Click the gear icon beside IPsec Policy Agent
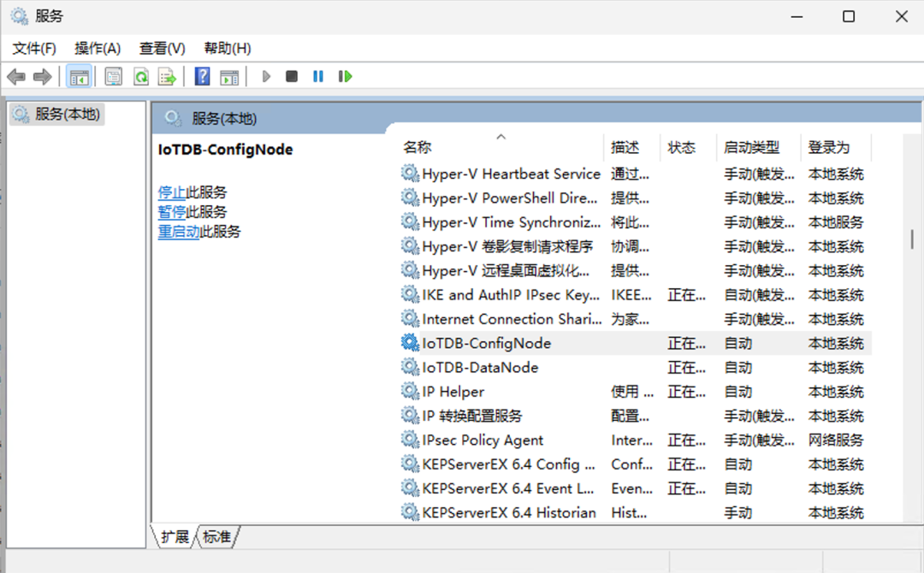This screenshot has width=924, height=573. pyautogui.click(x=410, y=440)
